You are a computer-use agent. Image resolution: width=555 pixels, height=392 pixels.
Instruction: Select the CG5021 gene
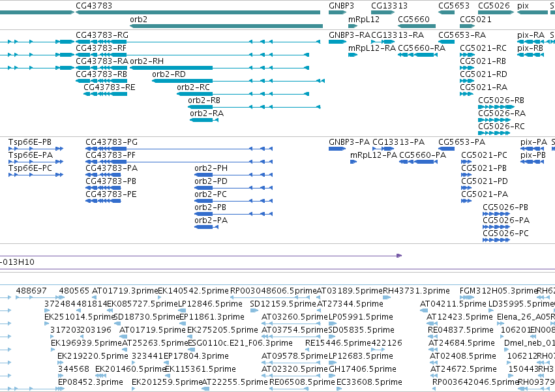467,26
